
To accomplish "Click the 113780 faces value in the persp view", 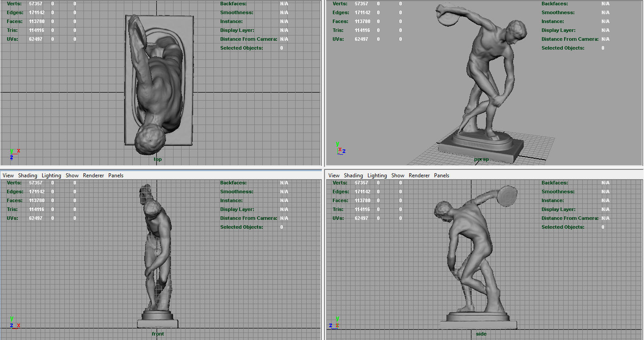I will pyautogui.click(x=363, y=21).
